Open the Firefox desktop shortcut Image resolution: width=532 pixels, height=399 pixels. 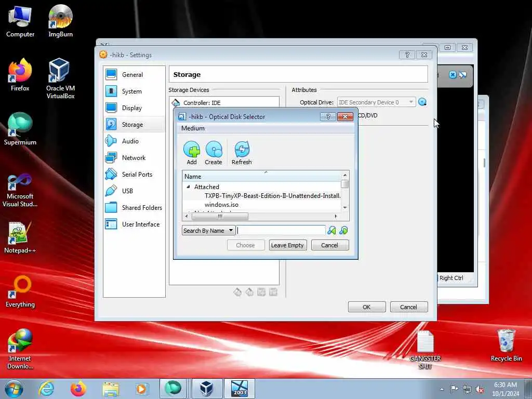[x=20, y=75]
